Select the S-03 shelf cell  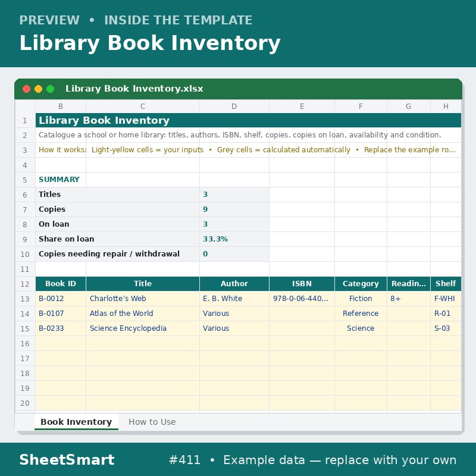click(446, 328)
